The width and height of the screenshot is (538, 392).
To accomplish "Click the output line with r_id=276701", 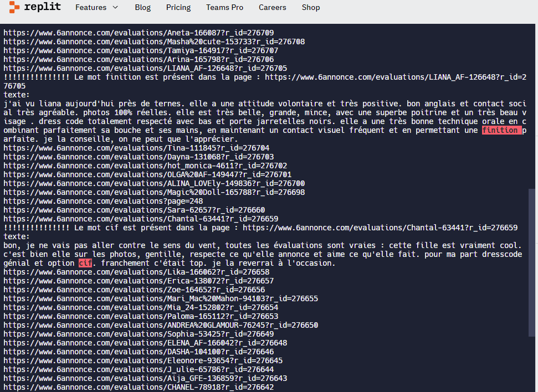I will [147, 174].
